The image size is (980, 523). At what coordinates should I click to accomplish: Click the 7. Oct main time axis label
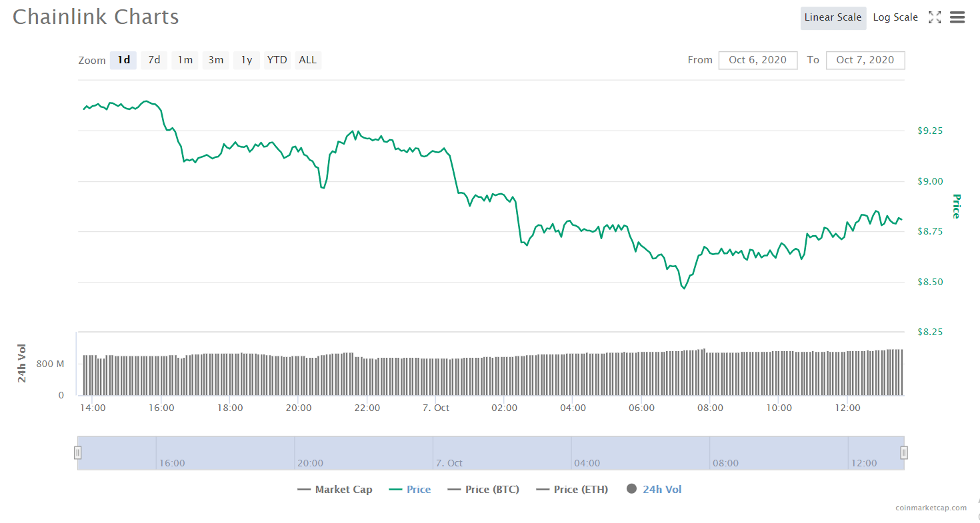click(x=436, y=408)
